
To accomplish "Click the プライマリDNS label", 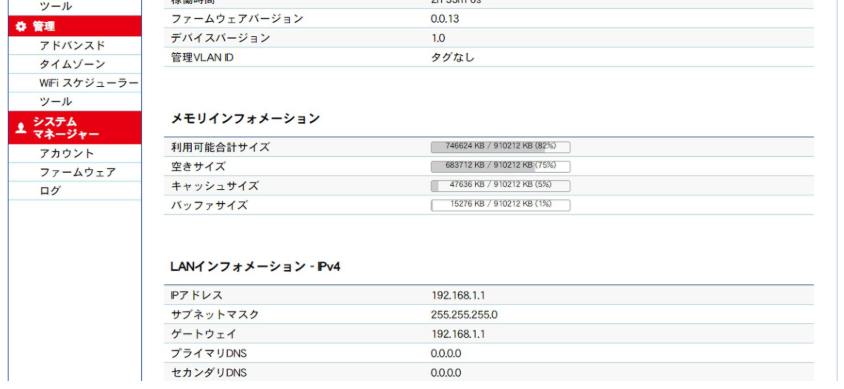I will 209,353.
